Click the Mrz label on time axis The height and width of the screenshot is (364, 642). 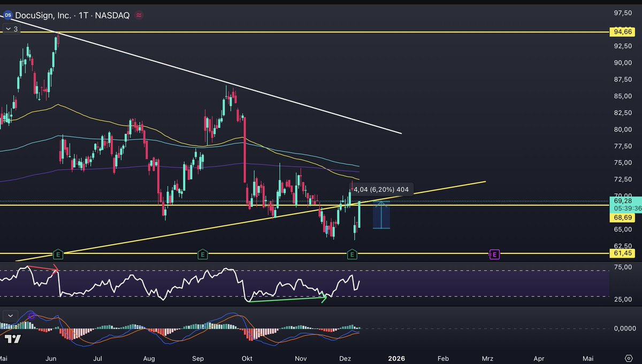click(487, 358)
